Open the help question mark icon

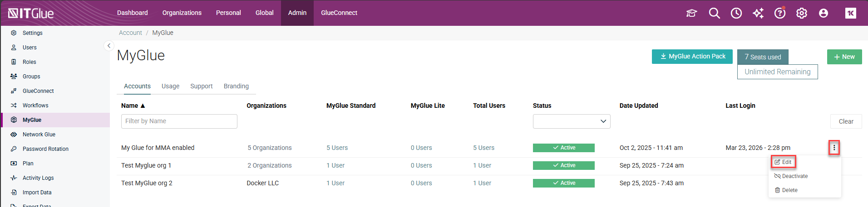tap(779, 13)
